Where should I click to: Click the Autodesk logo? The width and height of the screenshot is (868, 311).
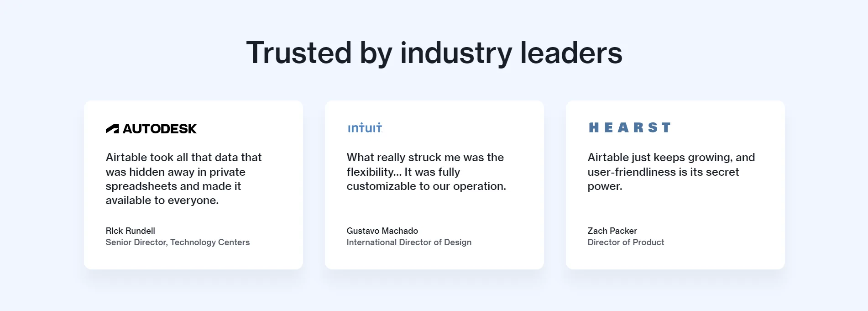(151, 129)
